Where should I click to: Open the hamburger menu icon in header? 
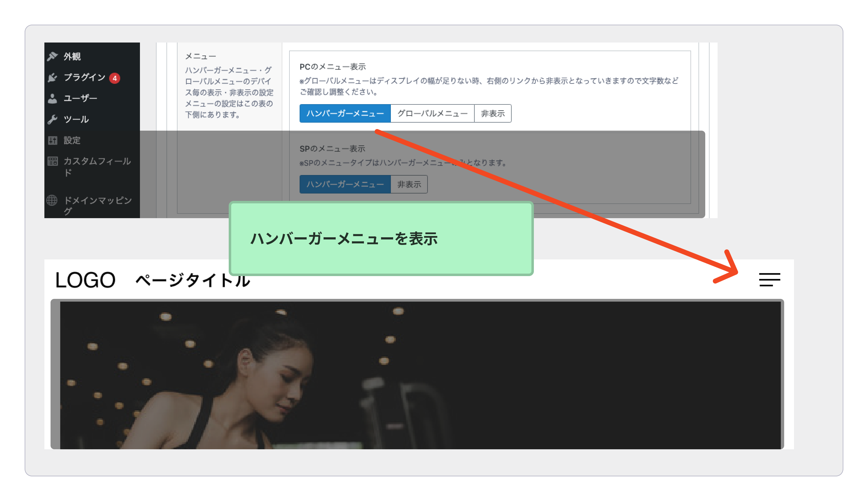[770, 280]
